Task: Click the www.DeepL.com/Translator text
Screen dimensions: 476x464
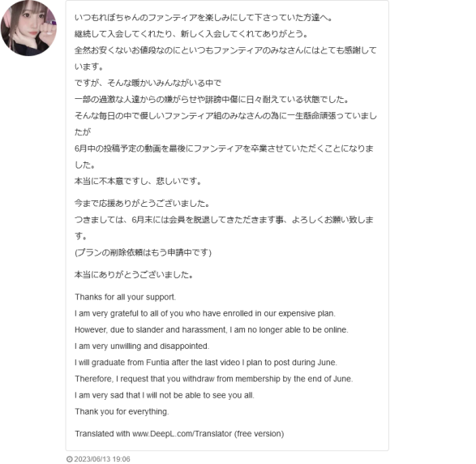Action: tap(182, 434)
